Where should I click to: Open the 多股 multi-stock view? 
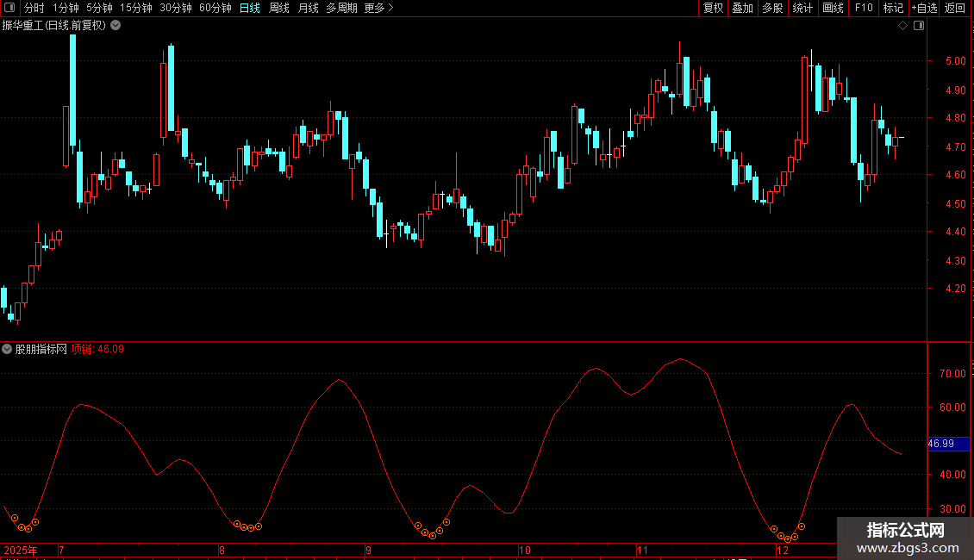(x=772, y=8)
